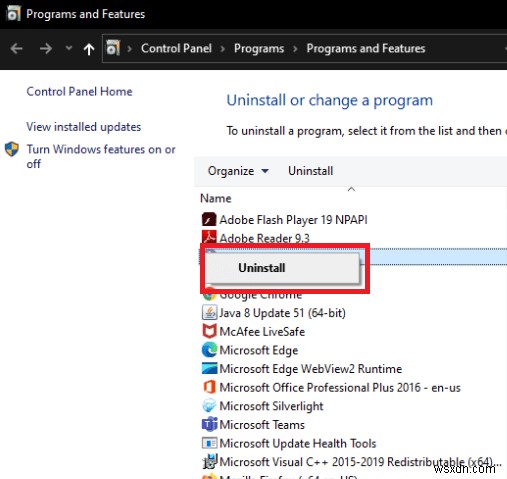Select Microsoft Edge entry
The height and width of the screenshot is (479, 507).
tap(259, 350)
